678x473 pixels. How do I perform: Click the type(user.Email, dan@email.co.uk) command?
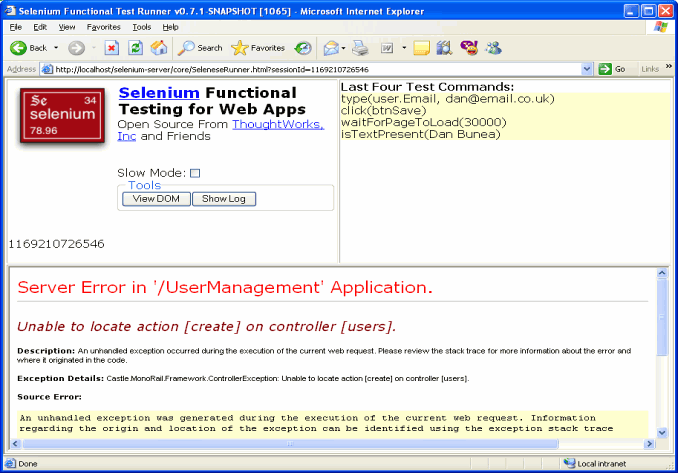448,99
